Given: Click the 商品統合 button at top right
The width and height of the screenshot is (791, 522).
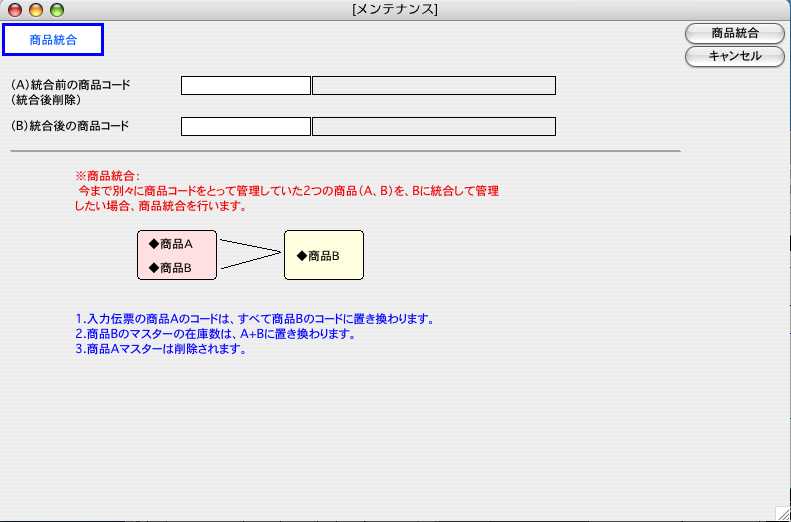Looking at the screenshot, I should tap(734, 33).
